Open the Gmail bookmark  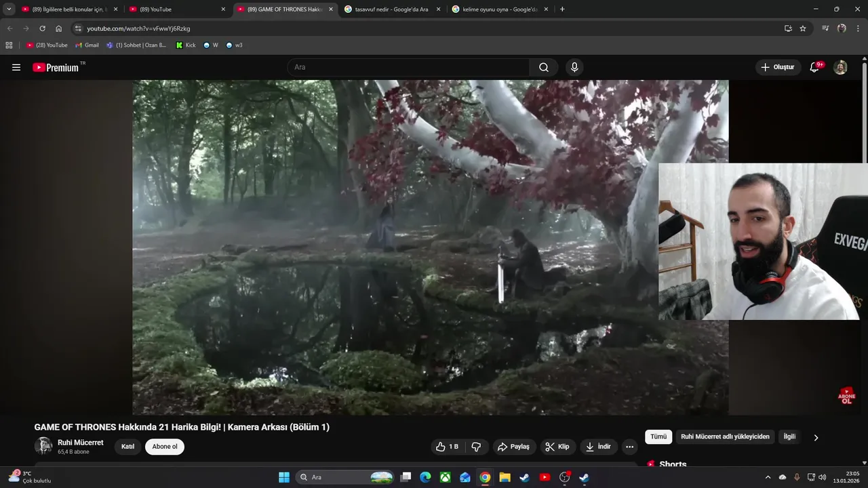pos(87,45)
